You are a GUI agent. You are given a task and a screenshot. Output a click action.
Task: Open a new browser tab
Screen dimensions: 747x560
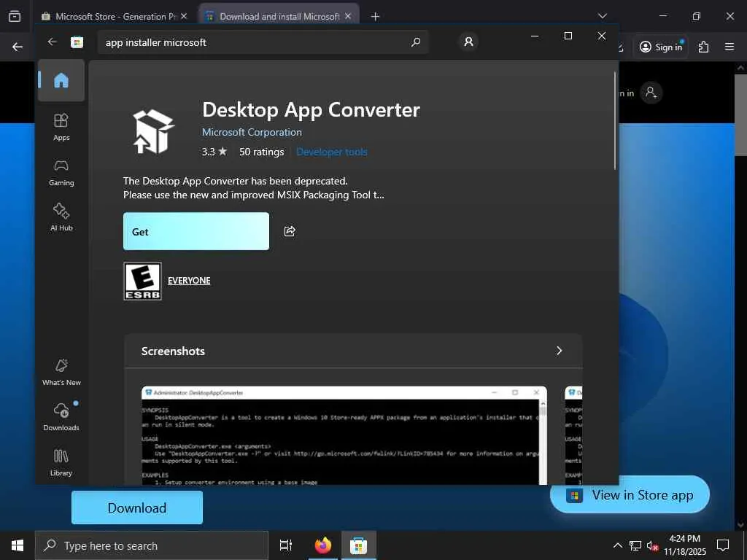click(x=375, y=17)
